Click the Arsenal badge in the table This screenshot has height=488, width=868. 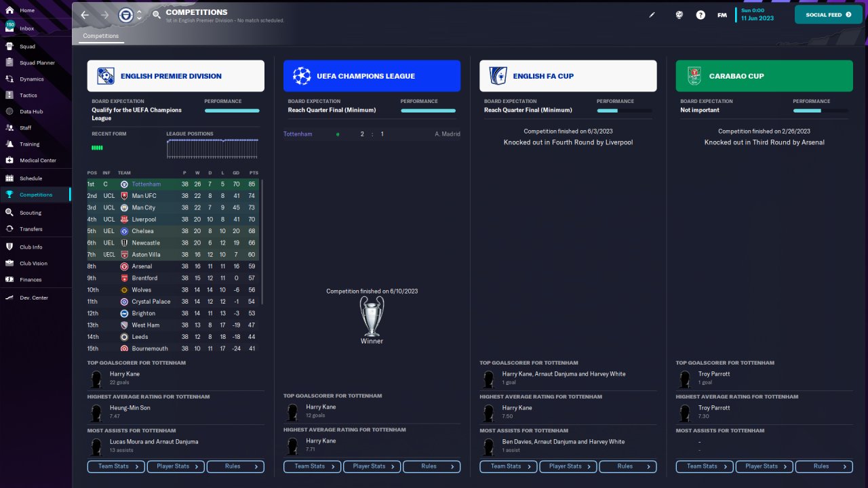124,266
